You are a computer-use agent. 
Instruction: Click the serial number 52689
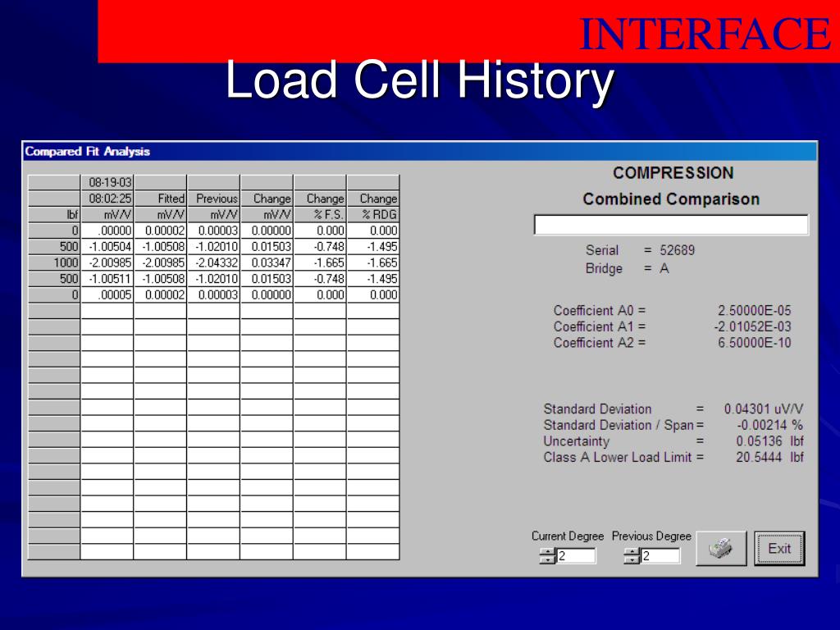677,250
